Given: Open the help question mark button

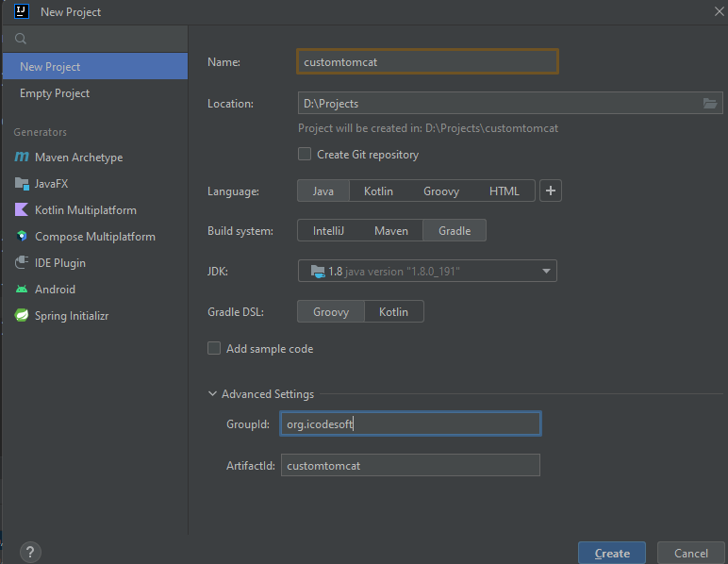Looking at the screenshot, I should 29,553.
